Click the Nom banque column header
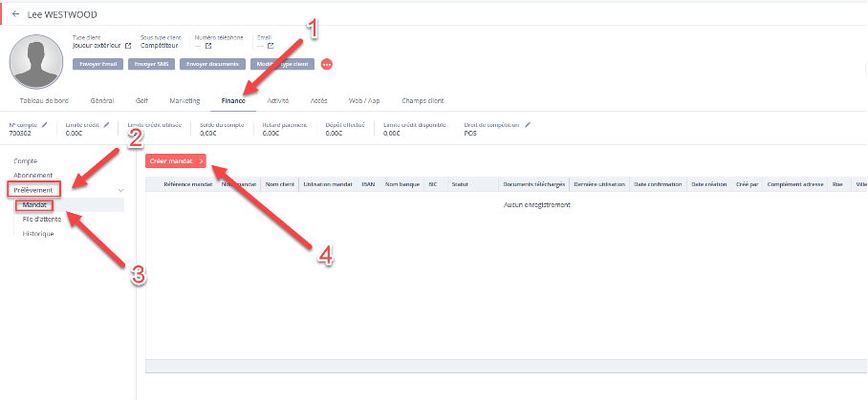The width and height of the screenshot is (868, 401). 401,183
